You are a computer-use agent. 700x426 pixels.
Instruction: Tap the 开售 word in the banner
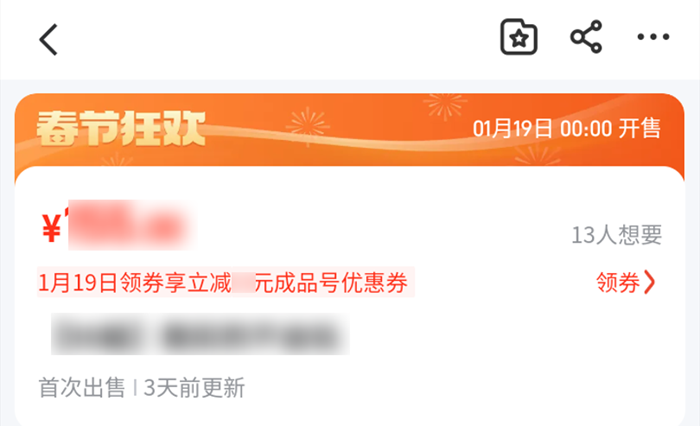pos(639,129)
